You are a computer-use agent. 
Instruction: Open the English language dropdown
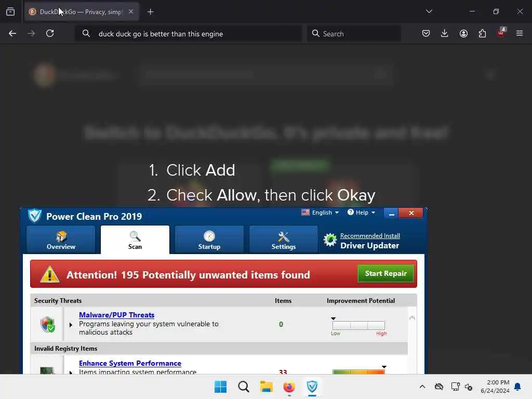point(320,212)
